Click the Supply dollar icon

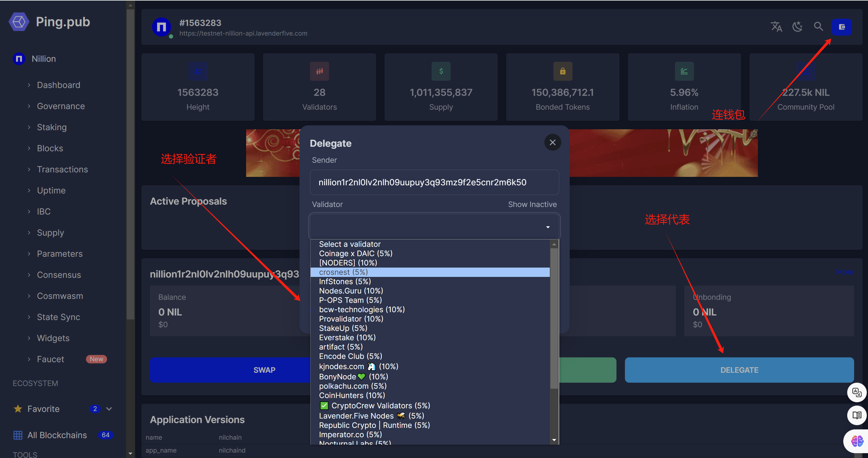pyautogui.click(x=441, y=71)
